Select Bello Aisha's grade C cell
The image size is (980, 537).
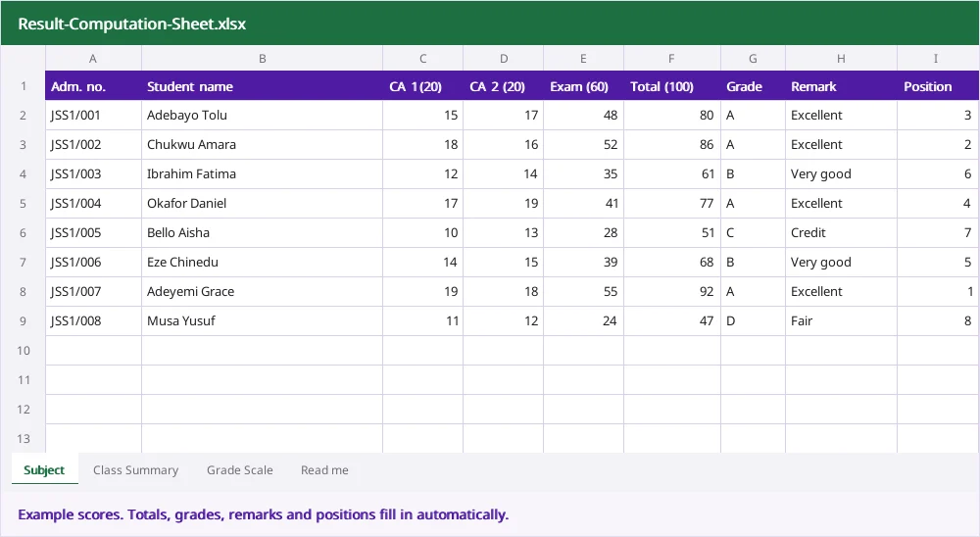[x=753, y=232]
